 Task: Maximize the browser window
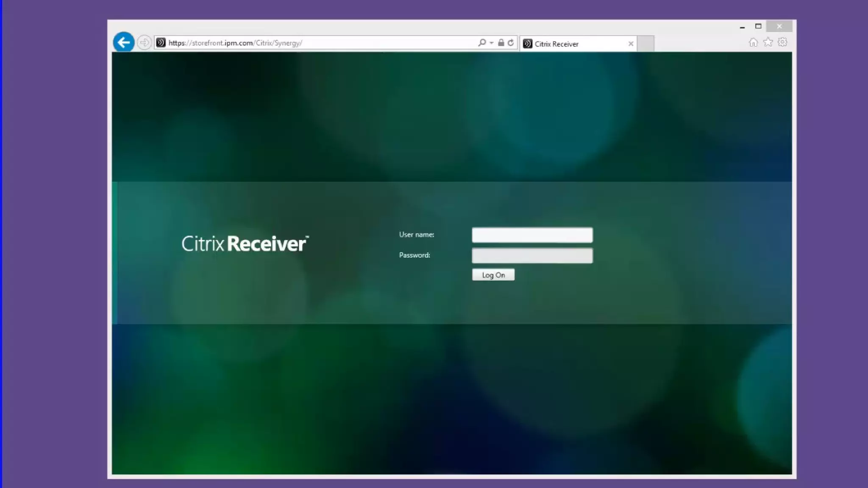pos(758,26)
